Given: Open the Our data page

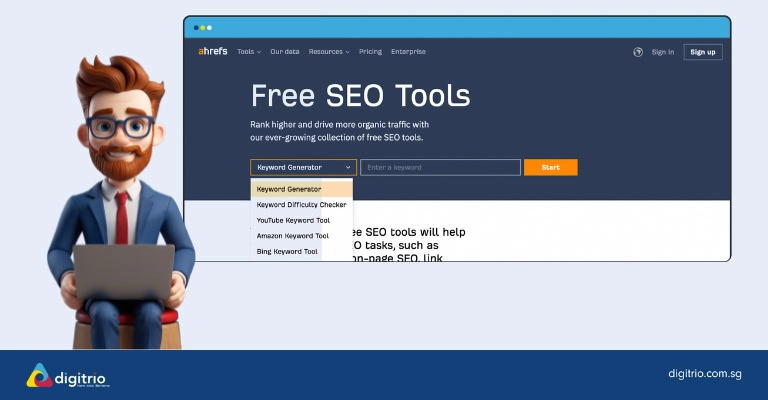Looking at the screenshot, I should pos(285,51).
